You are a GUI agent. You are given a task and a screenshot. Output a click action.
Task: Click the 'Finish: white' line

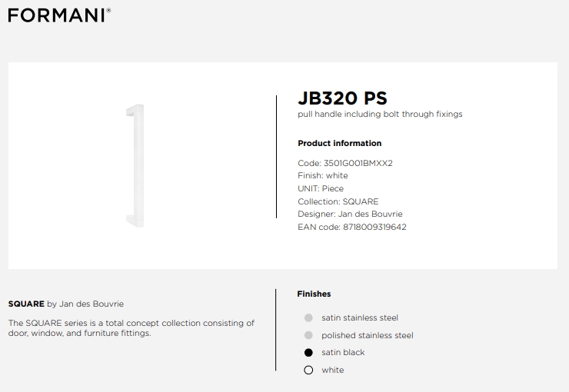[323, 175]
